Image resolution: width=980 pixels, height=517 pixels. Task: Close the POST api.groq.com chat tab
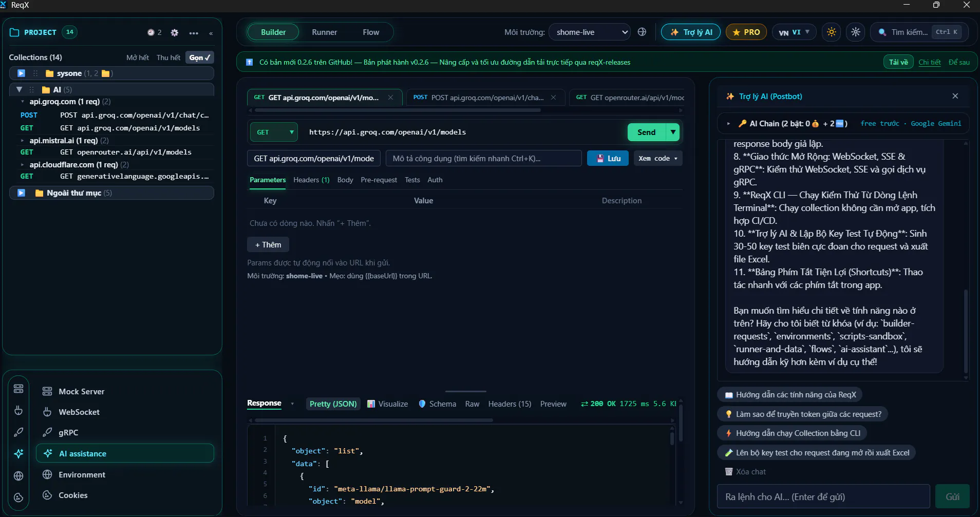click(553, 98)
